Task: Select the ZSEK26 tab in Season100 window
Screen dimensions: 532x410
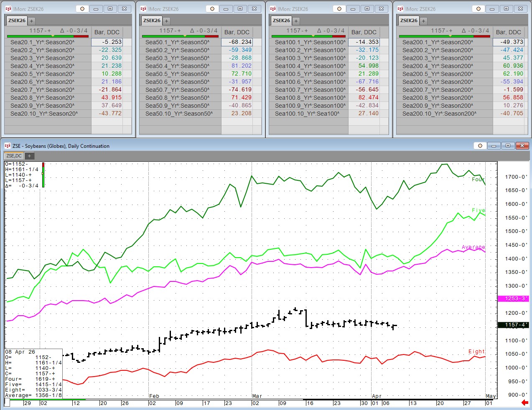Action: tap(281, 20)
